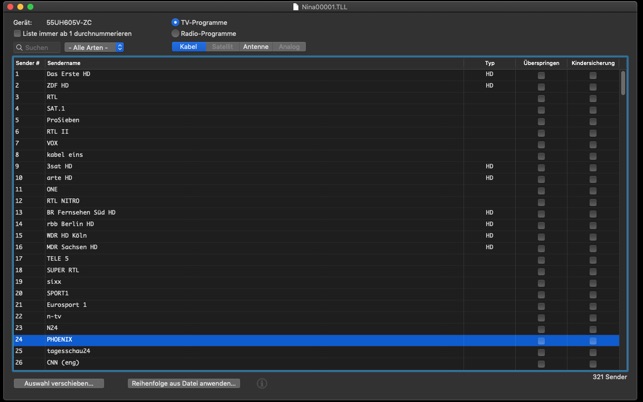Switch to the Analog tab

(x=289, y=47)
